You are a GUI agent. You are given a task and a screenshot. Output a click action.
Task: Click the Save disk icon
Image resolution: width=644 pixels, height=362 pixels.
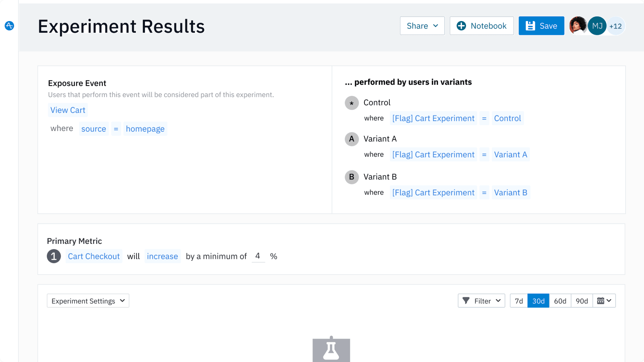[531, 25]
